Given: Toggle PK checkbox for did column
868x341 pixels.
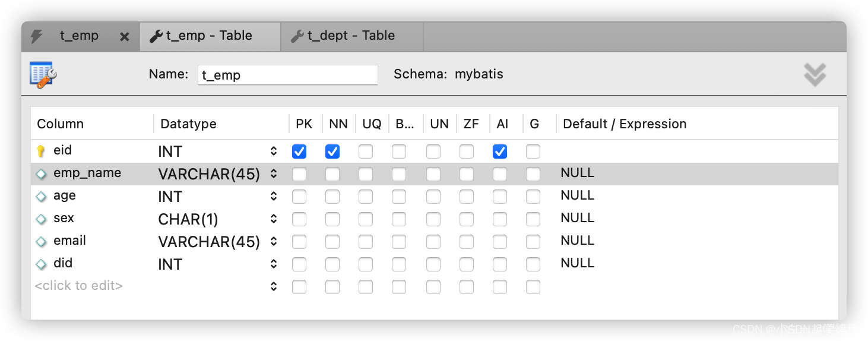Looking at the screenshot, I should click(299, 264).
